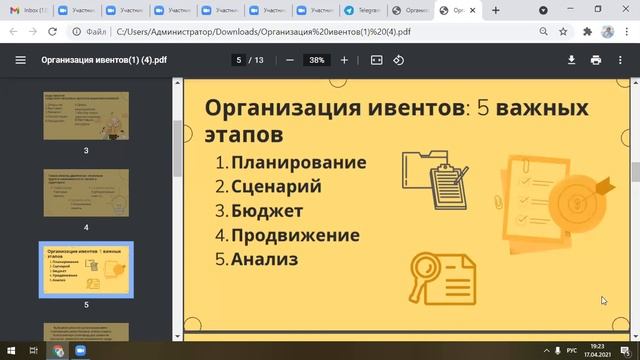Image resolution: width=640 pixels, height=360 pixels.
Task: Go back to previous page
Action: click(x=13, y=31)
